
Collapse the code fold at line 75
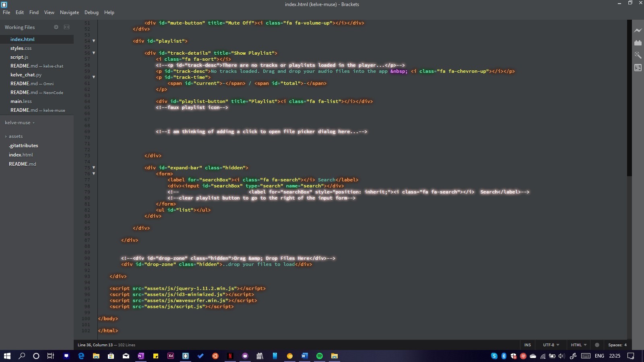point(94,167)
